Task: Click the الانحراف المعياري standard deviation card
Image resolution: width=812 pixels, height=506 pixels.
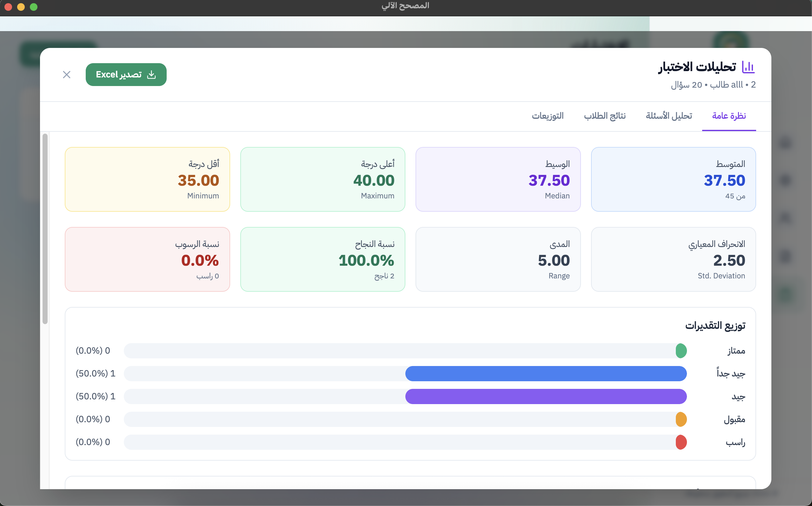Action: 673,259
